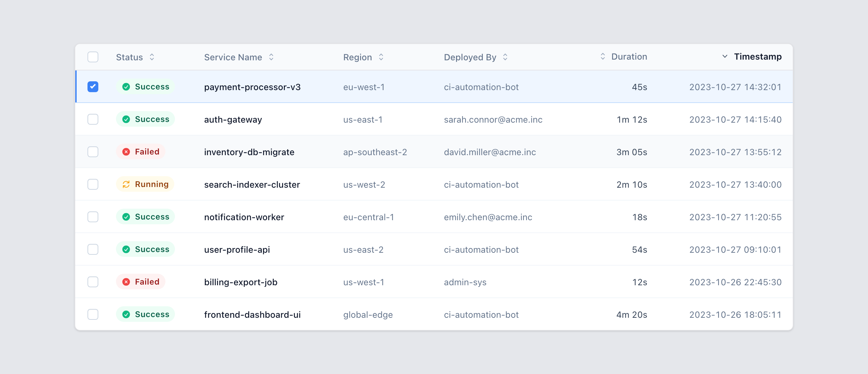Check the billing-export-job row checkbox
This screenshot has height=374, width=868.
point(93,282)
